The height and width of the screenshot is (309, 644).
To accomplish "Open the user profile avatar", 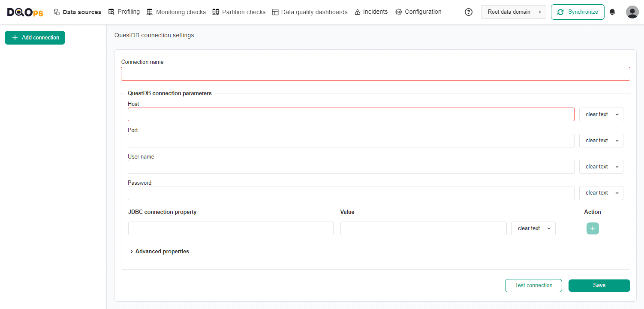I will (632, 12).
